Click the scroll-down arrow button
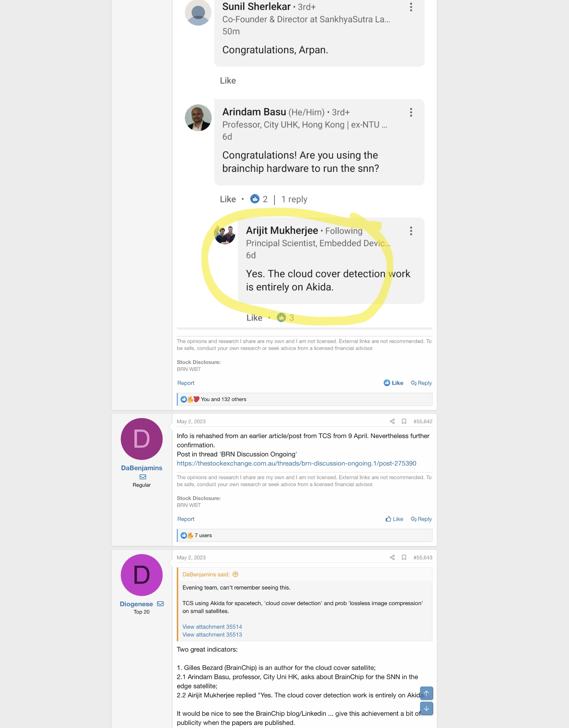This screenshot has width=569, height=728. click(426, 708)
